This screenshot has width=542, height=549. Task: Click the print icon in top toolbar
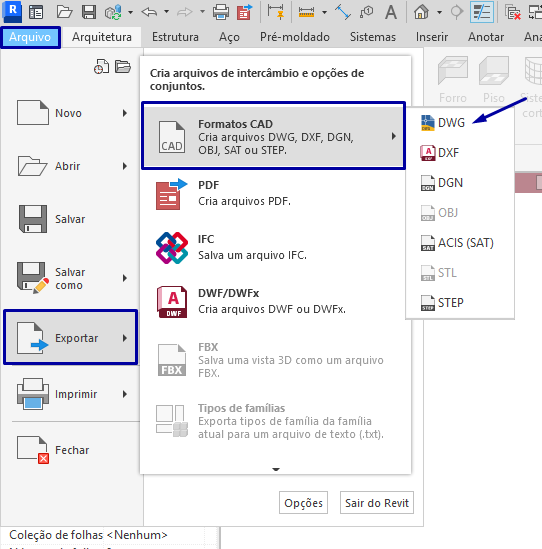pos(221,12)
